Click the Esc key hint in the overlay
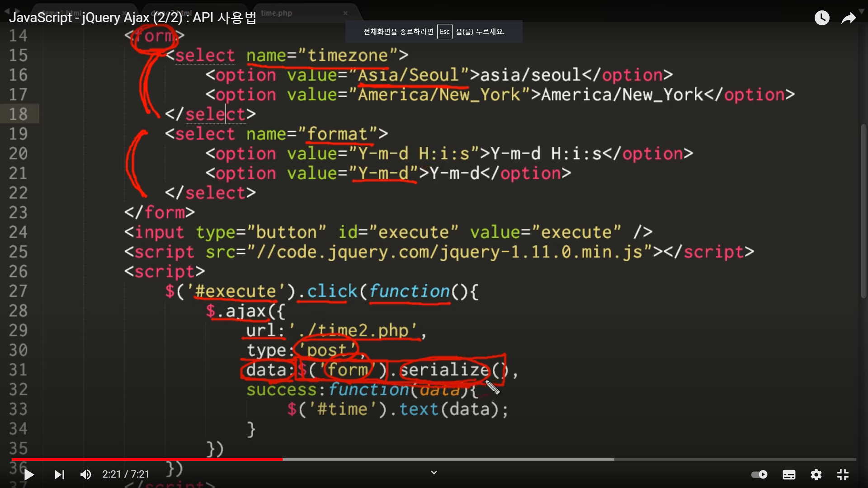 [445, 32]
